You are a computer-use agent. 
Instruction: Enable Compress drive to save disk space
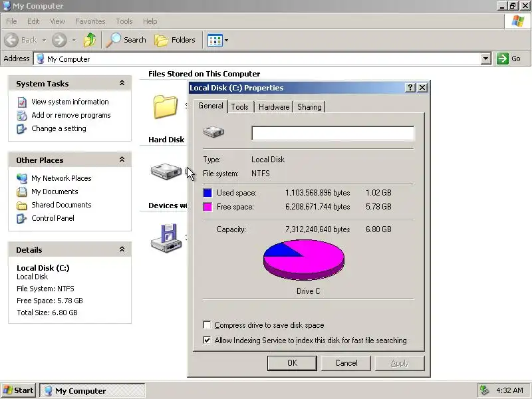pos(207,325)
